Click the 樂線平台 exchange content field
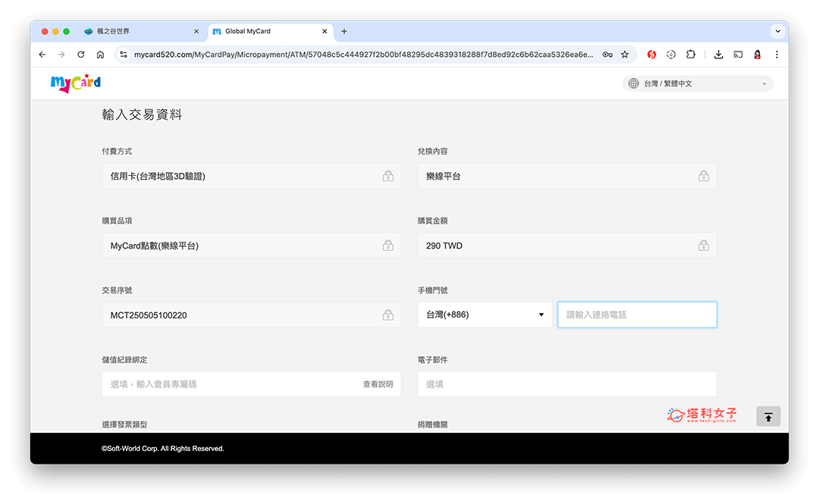Image resolution: width=819 pixels, height=504 pixels. 567,176
